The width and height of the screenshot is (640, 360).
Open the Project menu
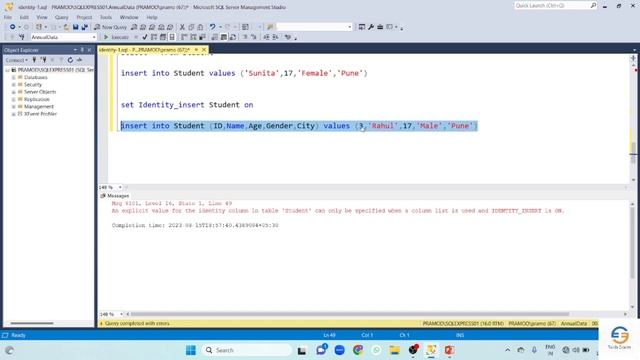pyautogui.click(x=84, y=17)
